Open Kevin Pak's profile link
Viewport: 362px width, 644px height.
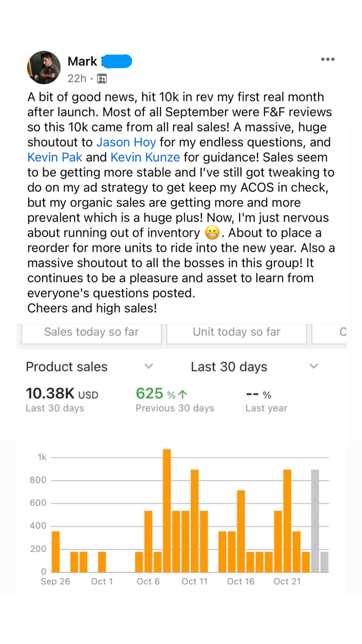coord(55,157)
